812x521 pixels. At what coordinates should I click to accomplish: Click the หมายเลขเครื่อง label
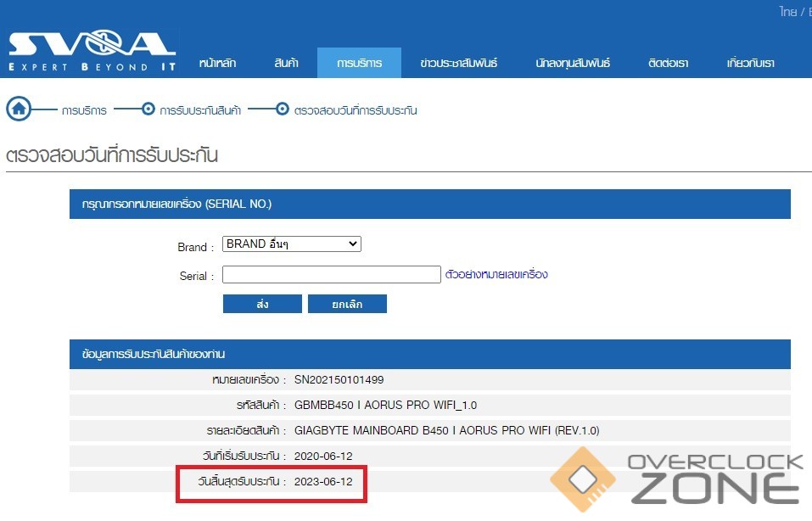(246, 379)
